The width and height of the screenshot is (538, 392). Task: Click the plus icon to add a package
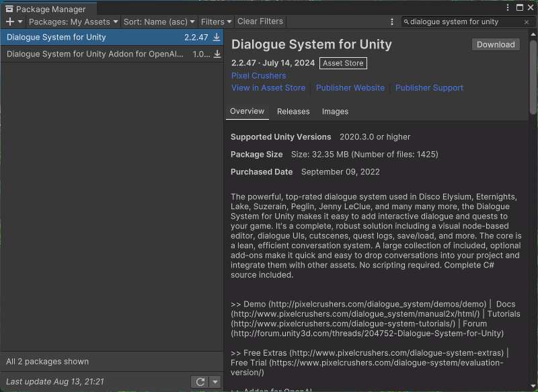tap(10, 22)
